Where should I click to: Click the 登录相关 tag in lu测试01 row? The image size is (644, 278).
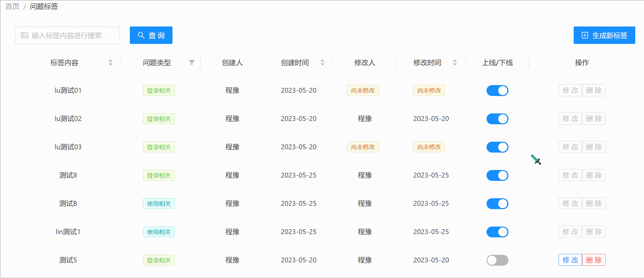coord(159,91)
